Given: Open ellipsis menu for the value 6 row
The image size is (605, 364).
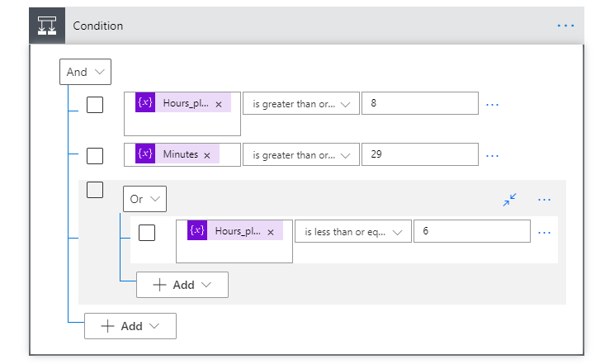Looking at the screenshot, I should (545, 233).
